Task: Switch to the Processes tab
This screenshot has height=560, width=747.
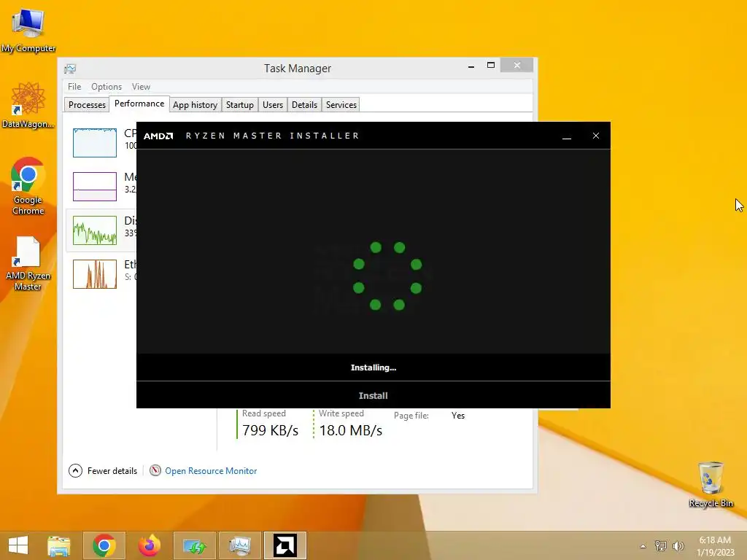Action: pyautogui.click(x=88, y=105)
